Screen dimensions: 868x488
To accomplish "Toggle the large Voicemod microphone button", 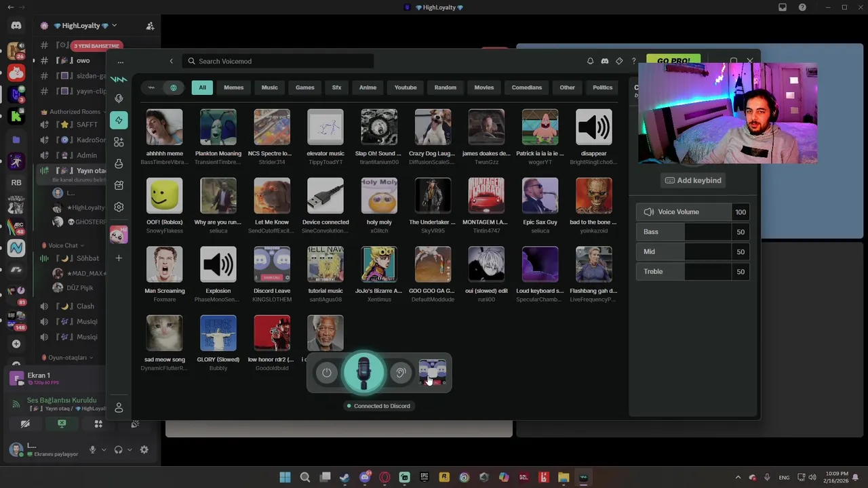I will pyautogui.click(x=364, y=371).
